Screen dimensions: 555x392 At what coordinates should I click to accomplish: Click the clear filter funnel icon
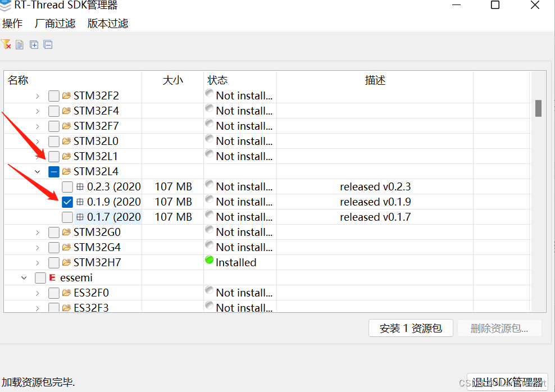pos(6,44)
